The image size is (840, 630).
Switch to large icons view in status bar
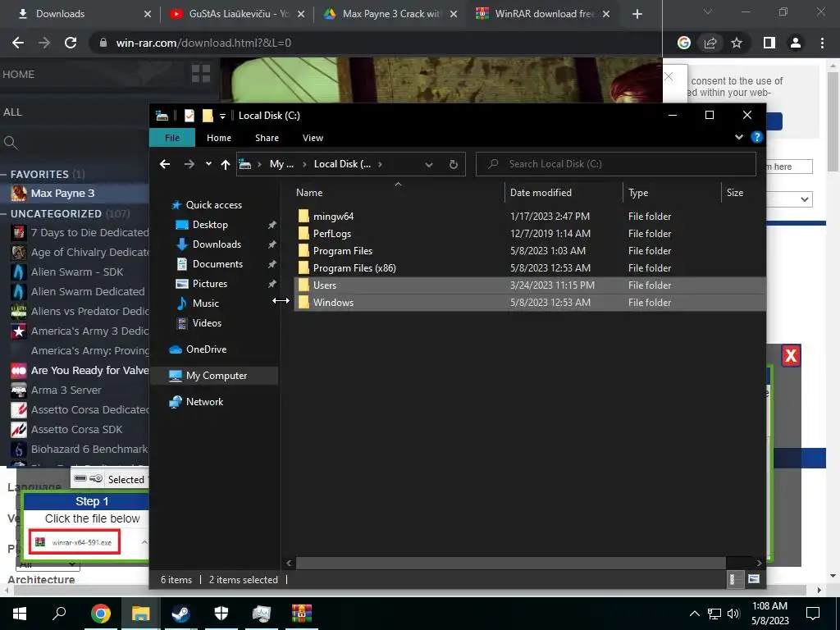[754, 579]
